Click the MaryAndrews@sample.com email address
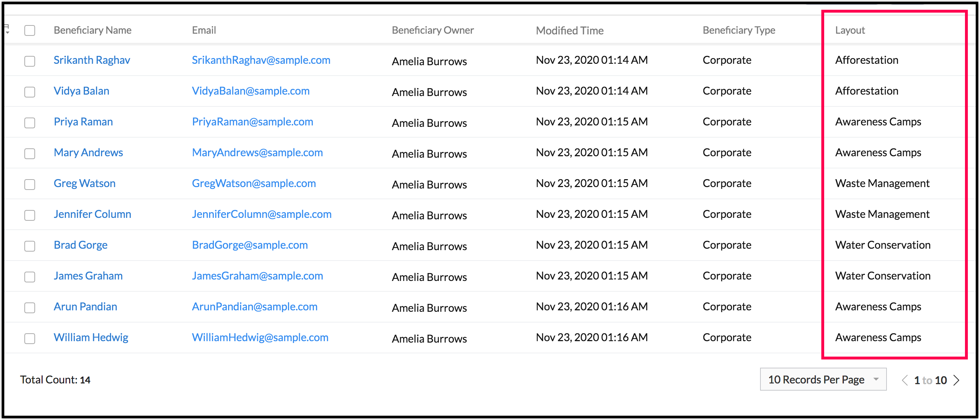The image size is (980, 420). (x=257, y=153)
